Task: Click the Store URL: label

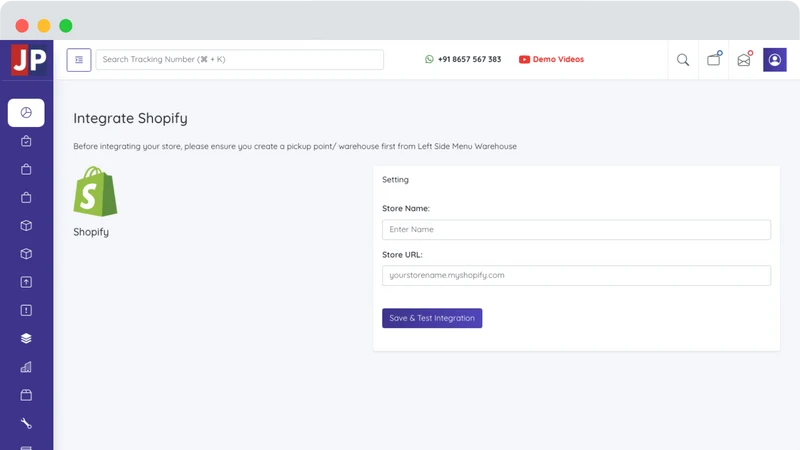Action: pyautogui.click(x=402, y=255)
